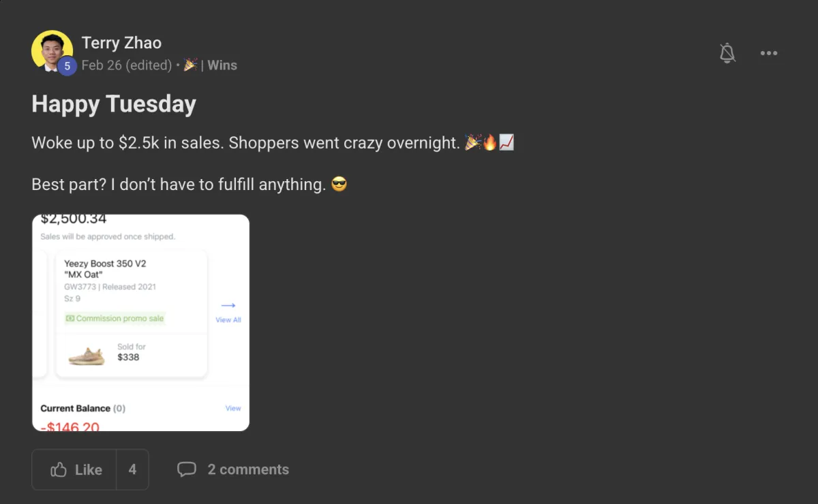Screen dimensions: 818x504
Task: Click Terry Zhao's profile avatar
Action: click(52, 50)
